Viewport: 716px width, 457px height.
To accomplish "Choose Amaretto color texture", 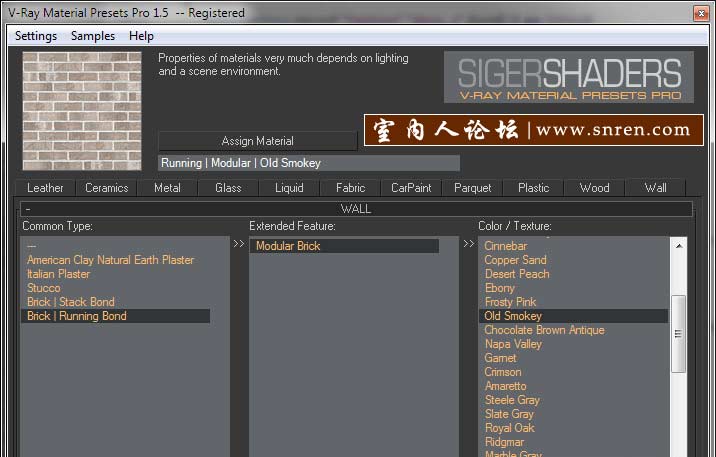I will [x=505, y=386].
